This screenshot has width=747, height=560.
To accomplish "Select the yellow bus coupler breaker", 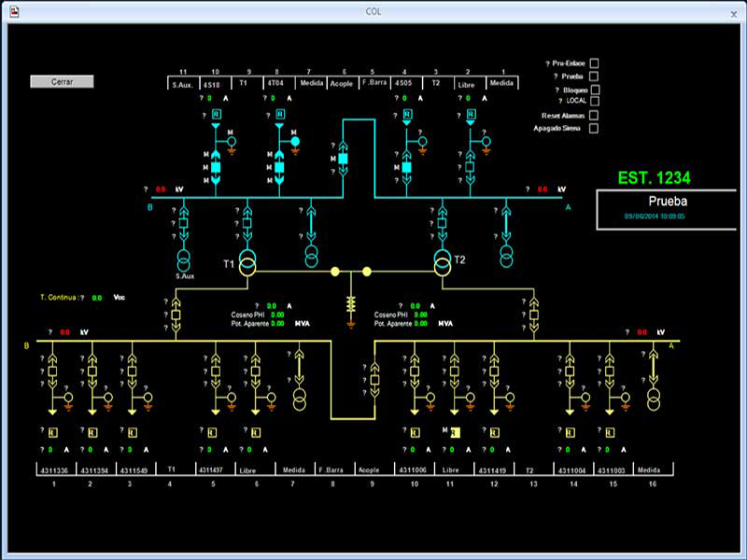I will pos(375,380).
